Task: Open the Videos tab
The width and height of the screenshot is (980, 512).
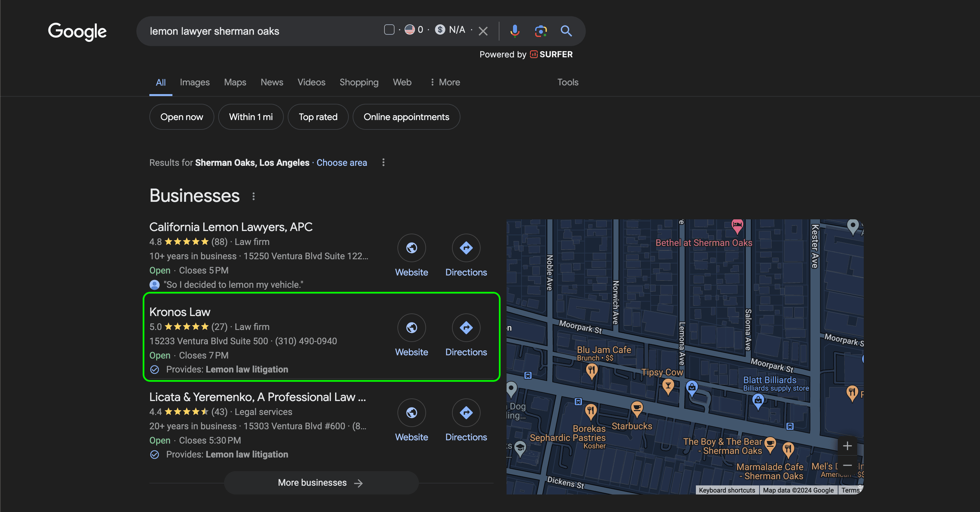Action: (x=311, y=82)
